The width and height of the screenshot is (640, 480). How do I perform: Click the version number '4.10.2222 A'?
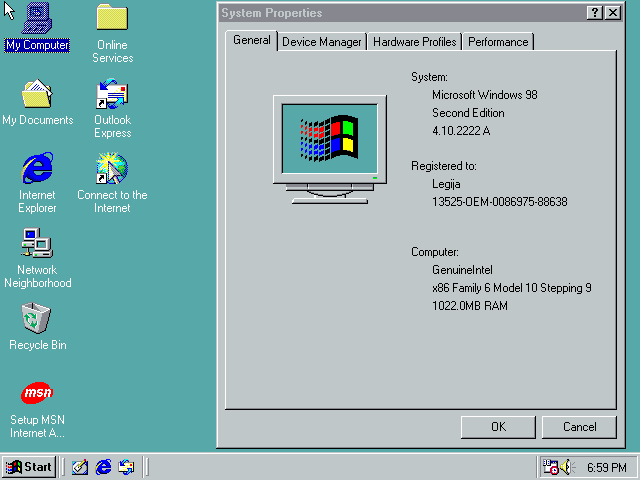coord(461,131)
